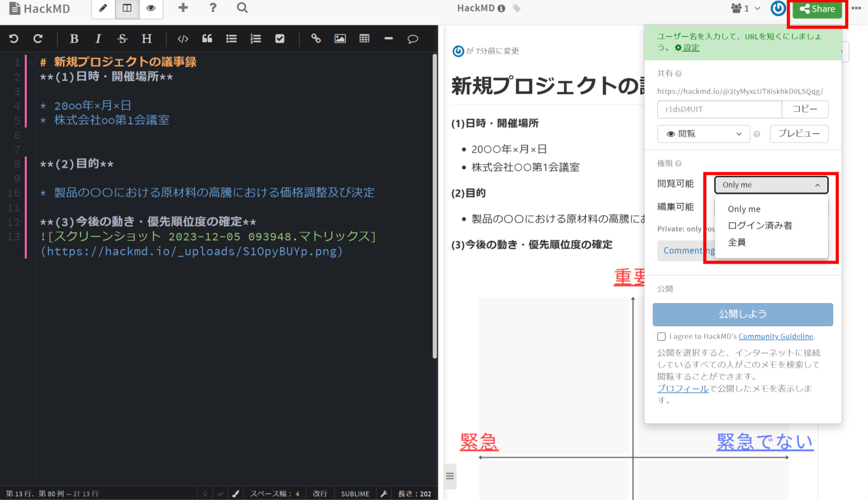Click the undo arrow icon
The height and width of the screenshot is (500, 868).
(x=14, y=39)
